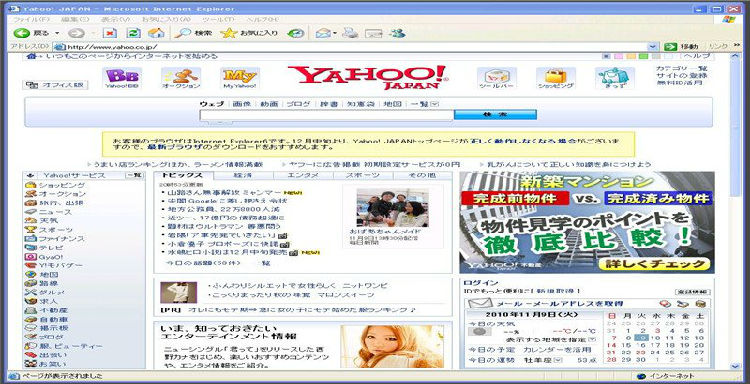Open the dropdown arrow next to Back button
This screenshot has width=750, height=384.
(x=58, y=33)
